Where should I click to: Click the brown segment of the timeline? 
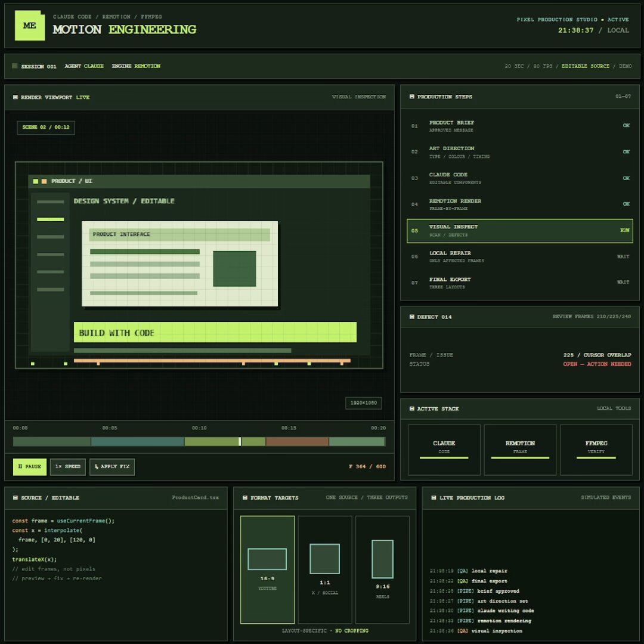298,441
